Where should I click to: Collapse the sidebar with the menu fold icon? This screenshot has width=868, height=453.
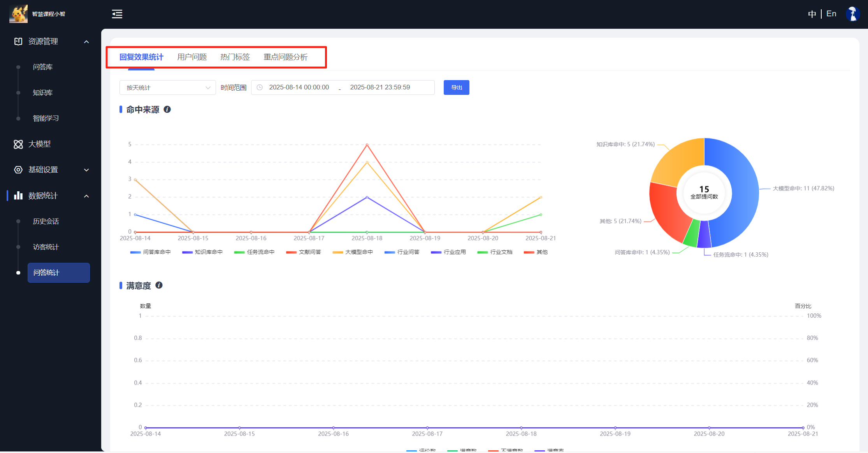coord(117,14)
